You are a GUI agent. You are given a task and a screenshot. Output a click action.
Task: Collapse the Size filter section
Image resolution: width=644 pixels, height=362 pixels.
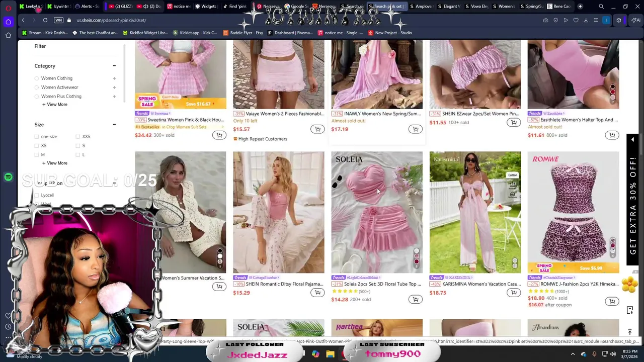(114, 125)
